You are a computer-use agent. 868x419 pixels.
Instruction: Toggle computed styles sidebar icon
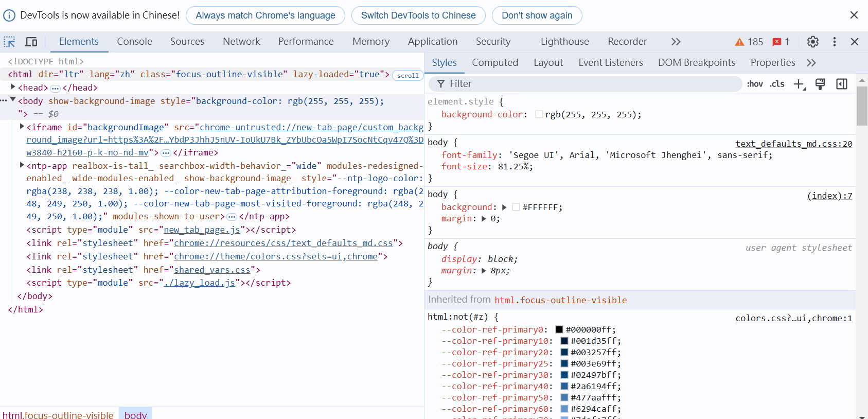coord(842,84)
